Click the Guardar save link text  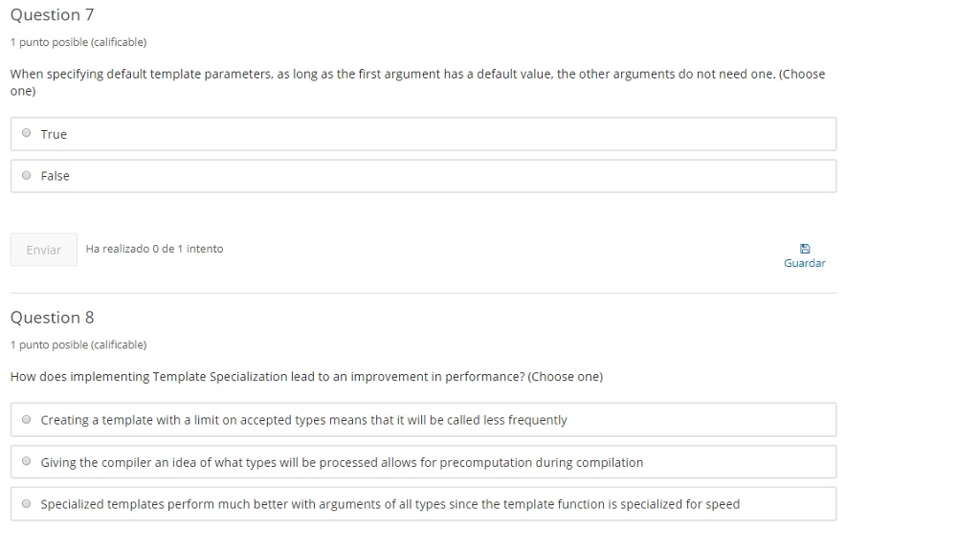[x=804, y=263]
